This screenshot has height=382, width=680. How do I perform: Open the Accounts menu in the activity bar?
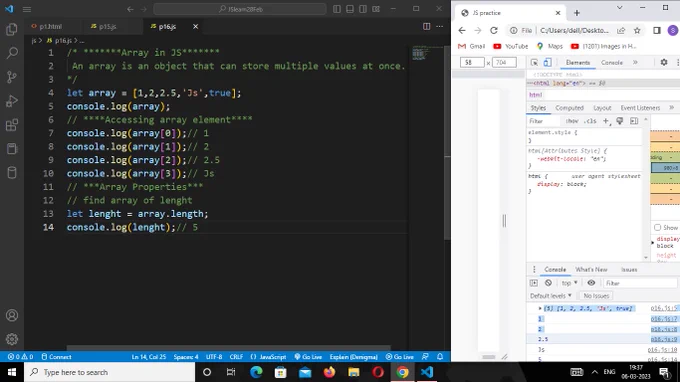click(x=12, y=315)
